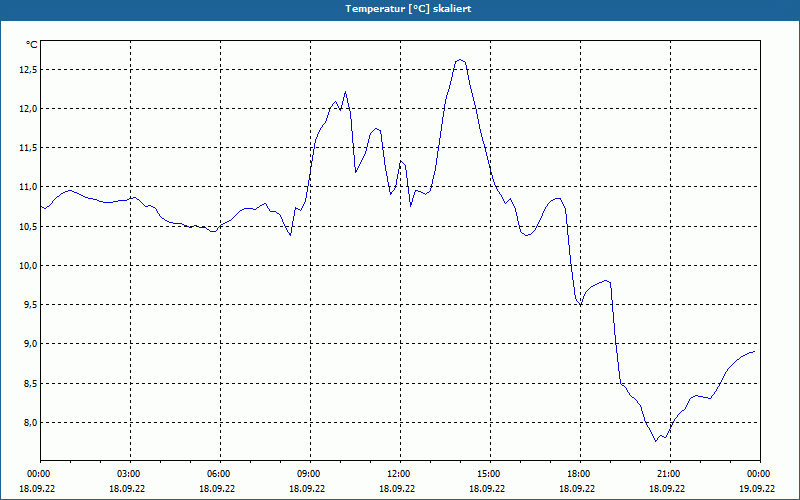Image resolution: width=800 pixels, height=500 pixels.
Task: Click the temperature curve's lowest point near 20:30
Action: pyautogui.click(x=656, y=441)
